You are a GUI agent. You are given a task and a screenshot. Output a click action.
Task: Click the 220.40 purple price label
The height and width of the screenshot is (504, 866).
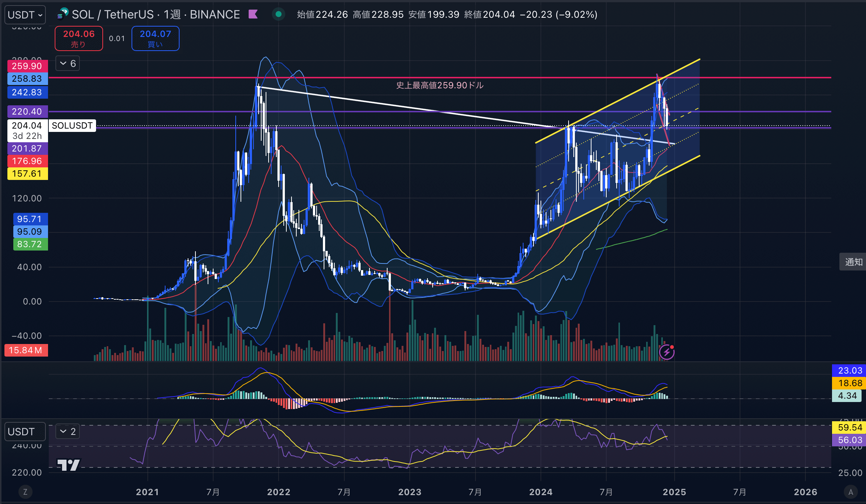coord(27,112)
